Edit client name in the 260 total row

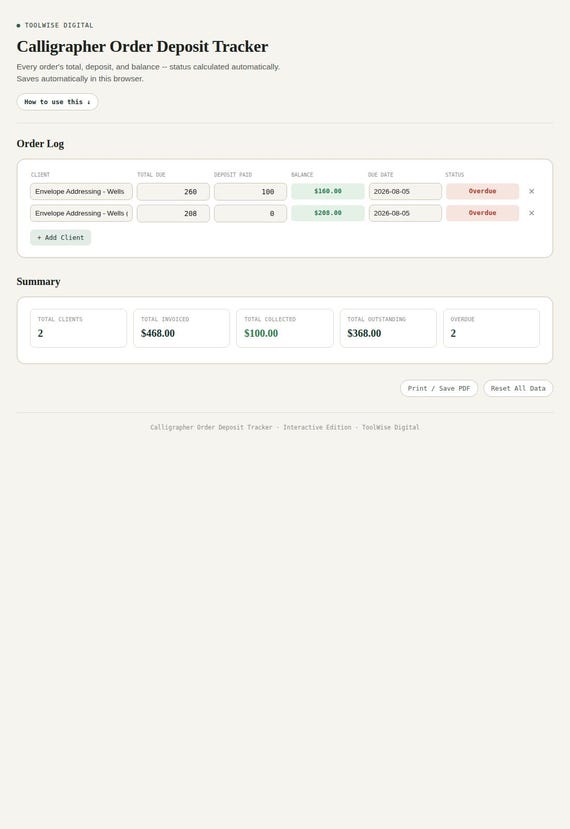pos(81,191)
